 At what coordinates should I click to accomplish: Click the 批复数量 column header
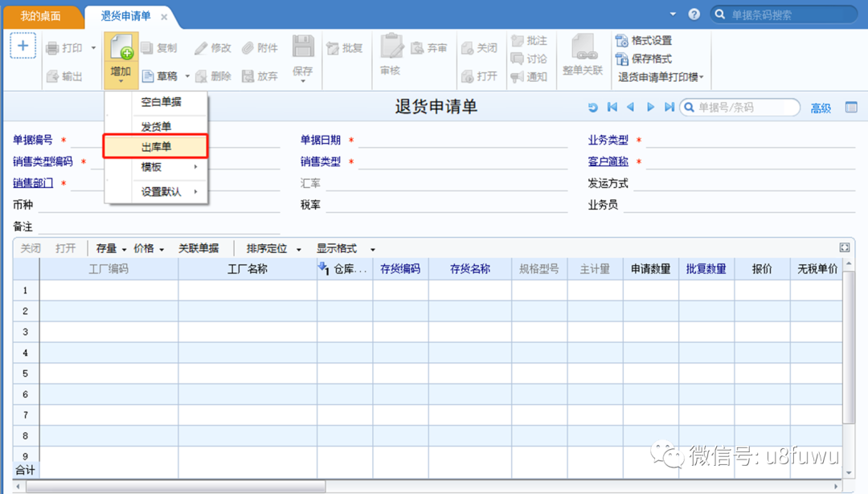tap(706, 269)
